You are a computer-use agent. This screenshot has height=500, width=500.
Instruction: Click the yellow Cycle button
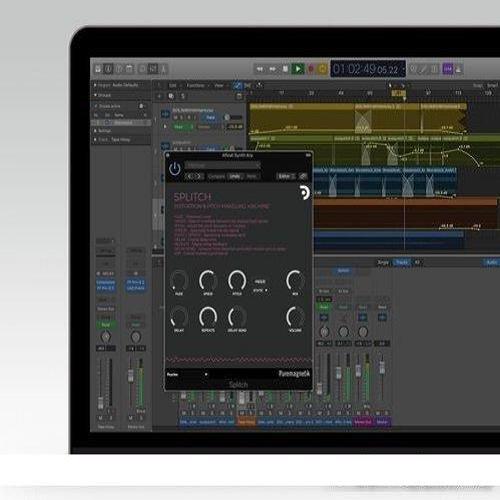[x=322, y=69]
